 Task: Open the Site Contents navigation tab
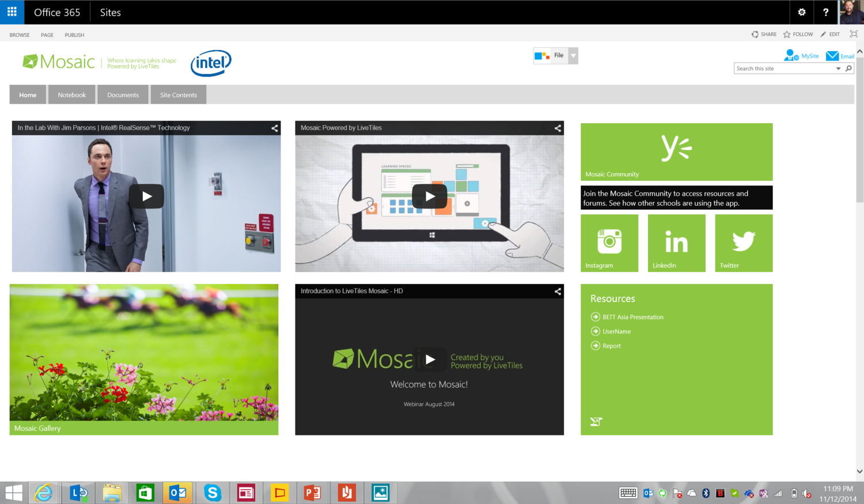(x=179, y=94)
